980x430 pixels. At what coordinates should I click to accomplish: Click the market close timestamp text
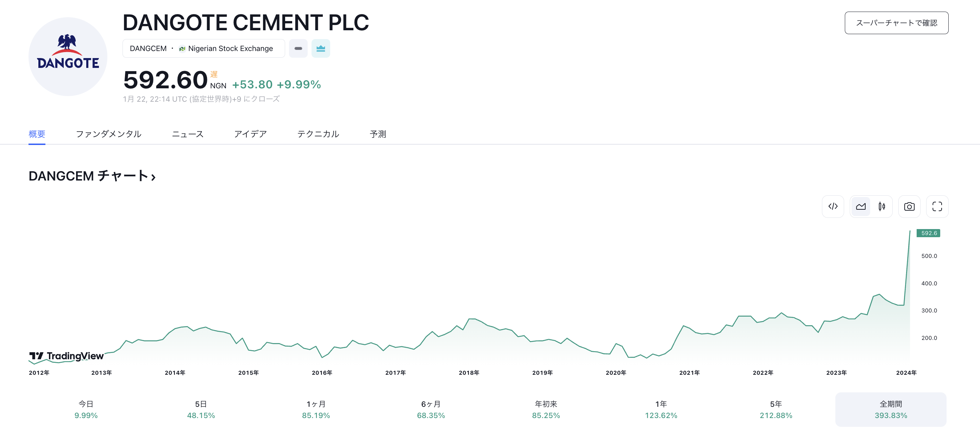point(201,99)
